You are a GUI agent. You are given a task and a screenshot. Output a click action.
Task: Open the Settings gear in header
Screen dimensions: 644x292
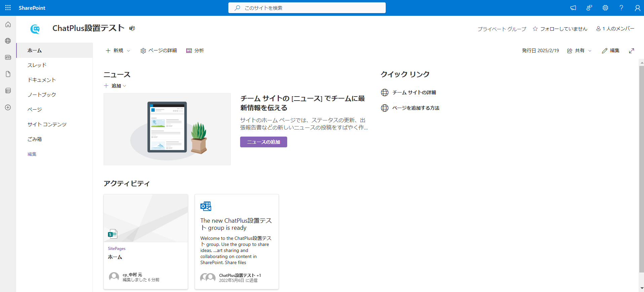pyautogui.click(x=605, y=8)
